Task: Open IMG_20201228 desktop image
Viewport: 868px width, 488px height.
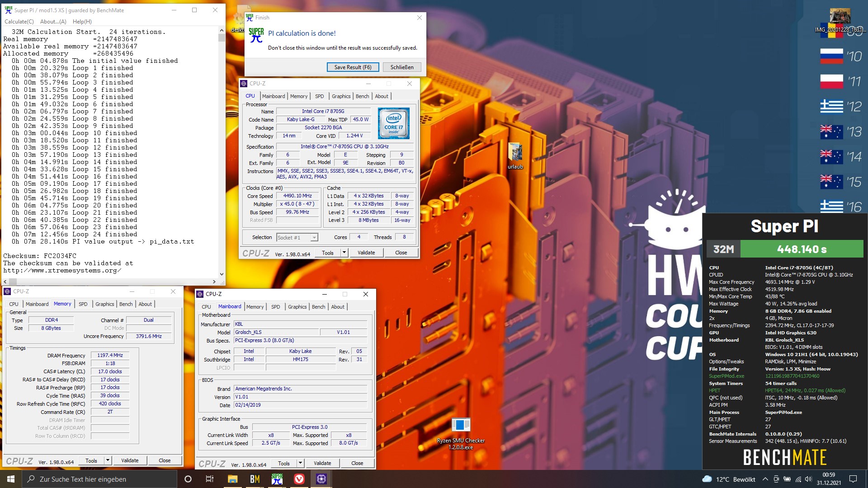Action: point(840,20)
